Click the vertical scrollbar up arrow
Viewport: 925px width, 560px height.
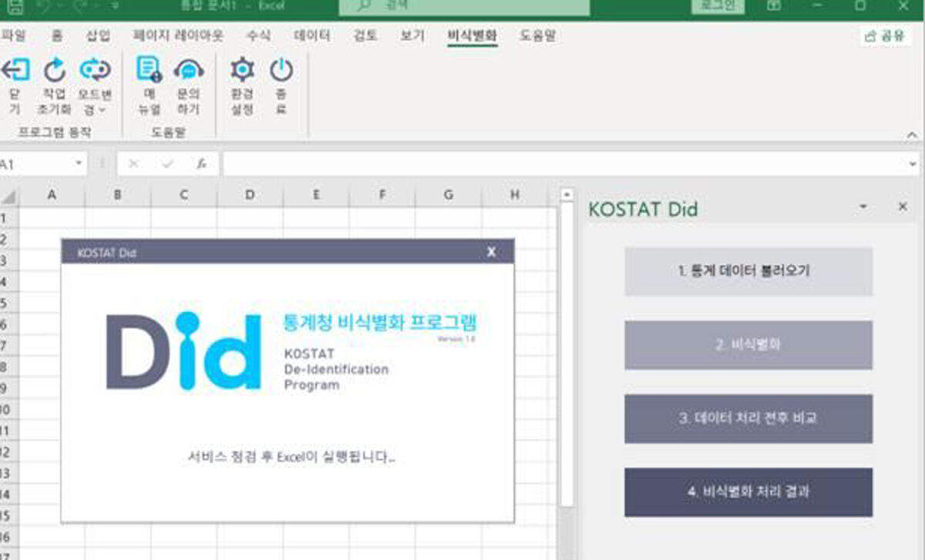tap(567, 195)
